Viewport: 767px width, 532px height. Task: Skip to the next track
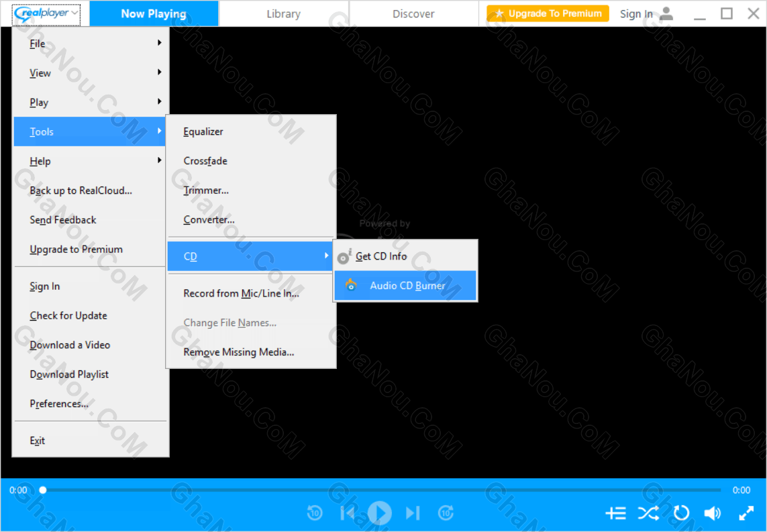413,513
